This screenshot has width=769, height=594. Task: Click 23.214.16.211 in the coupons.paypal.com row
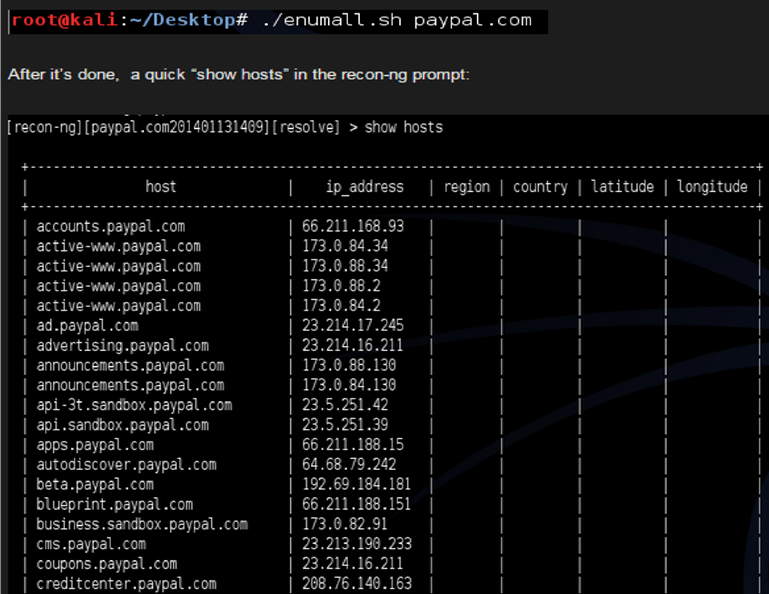(x=352, y=564)
